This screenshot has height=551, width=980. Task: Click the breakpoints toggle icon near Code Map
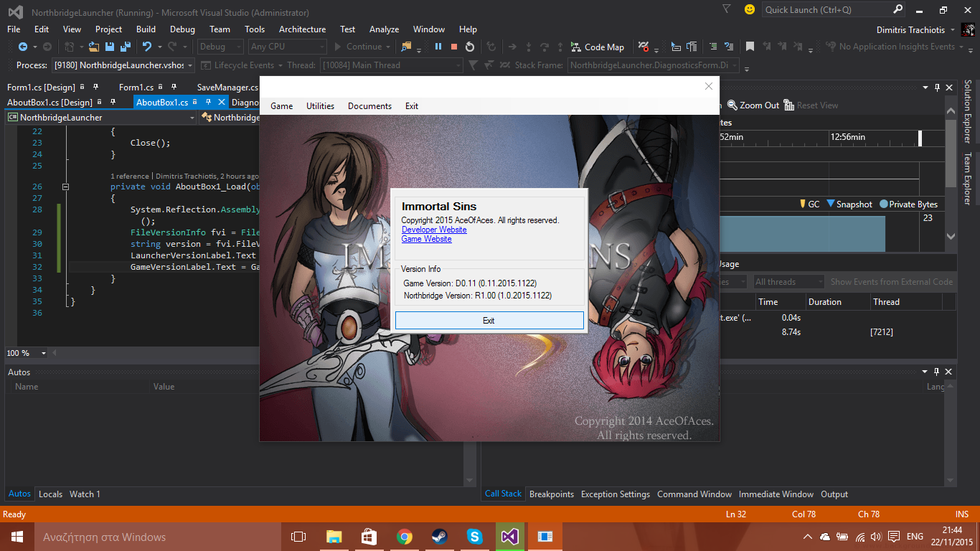point(644,47)
